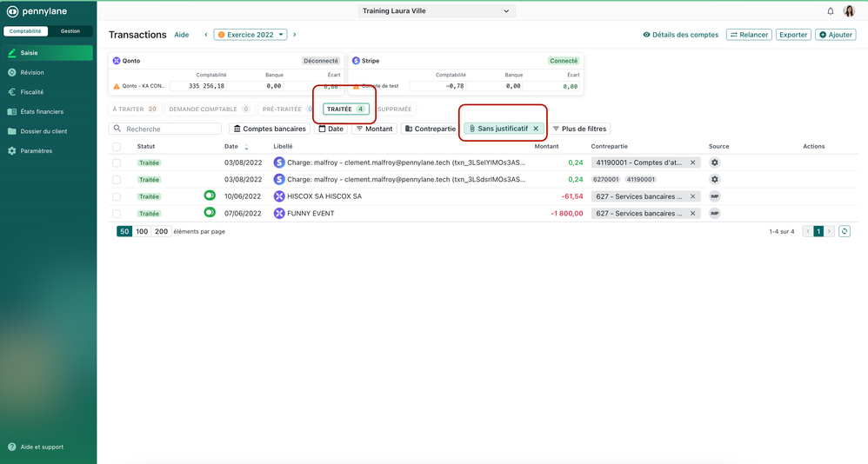
Task: Open the Comptes bancaires filter dropdown
Action: [270, 129]
